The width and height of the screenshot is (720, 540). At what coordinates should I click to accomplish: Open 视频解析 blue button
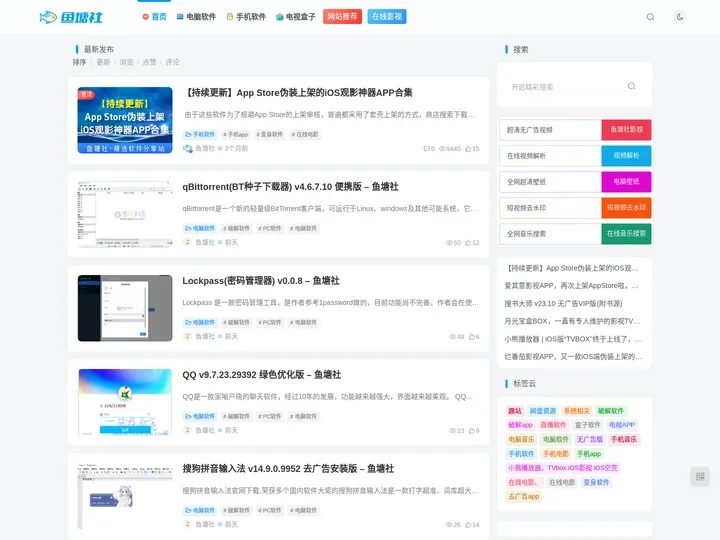click(x=626, y=156)
